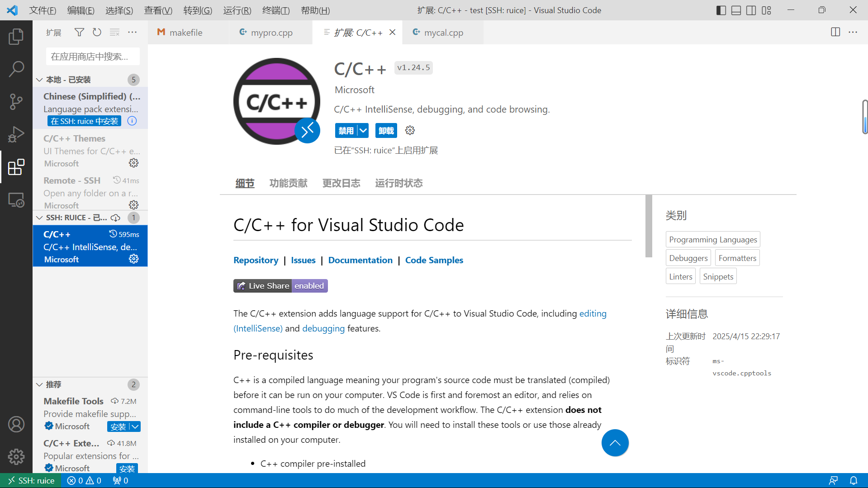Split the editor to the right
This screenshot has width=868, height=488.
[835, 32]
